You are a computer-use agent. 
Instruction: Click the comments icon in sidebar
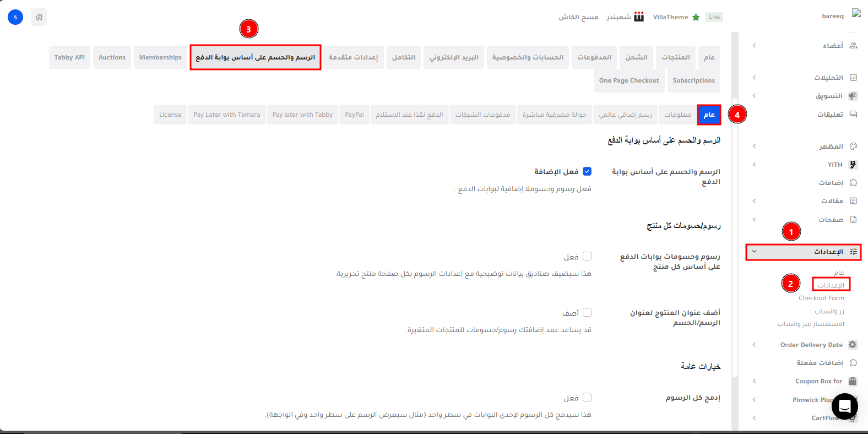pos(853,115)
